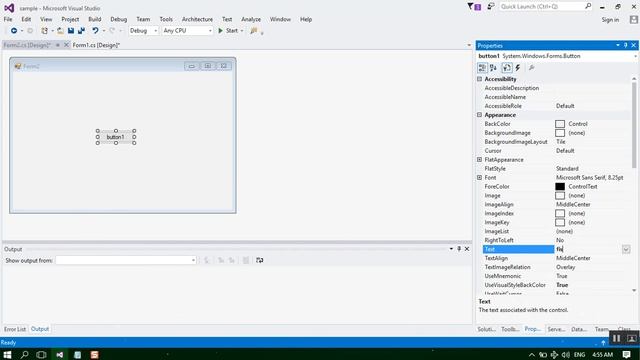This screenshot has height=360, width=640.
Task: Toggle Alphabetical sort in Properties
Action: pos(493,68)
